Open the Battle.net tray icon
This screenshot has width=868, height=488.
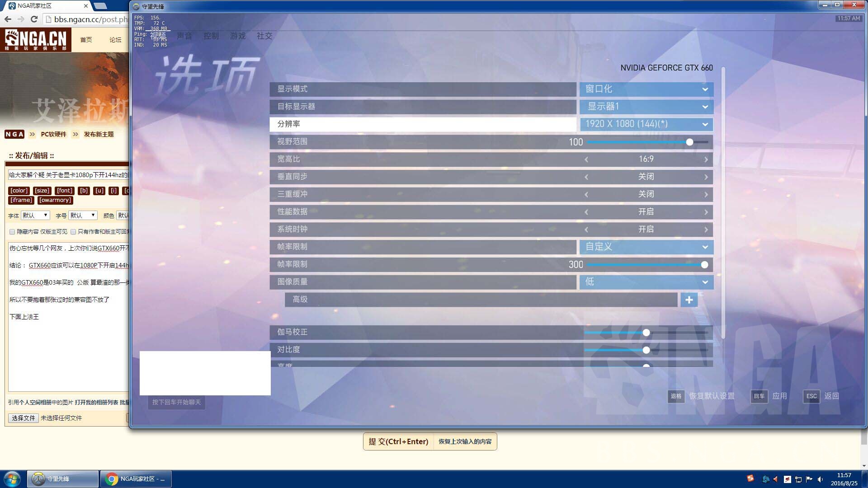click(766, 479)
